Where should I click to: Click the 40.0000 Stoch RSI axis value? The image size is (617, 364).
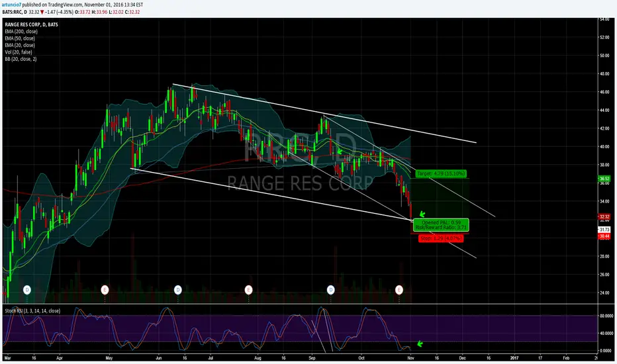click(x=606, y=334)
